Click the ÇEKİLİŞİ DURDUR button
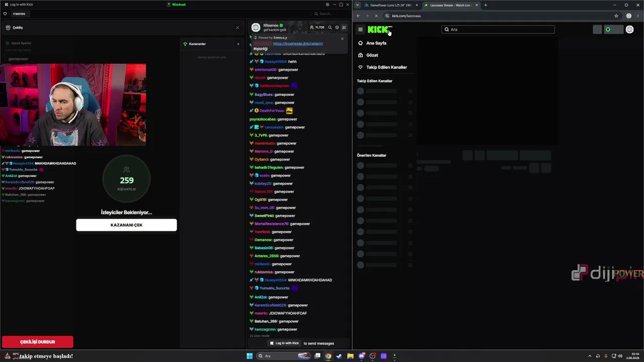The height and width of the screenshot is (362, 644). click(38, 342)
